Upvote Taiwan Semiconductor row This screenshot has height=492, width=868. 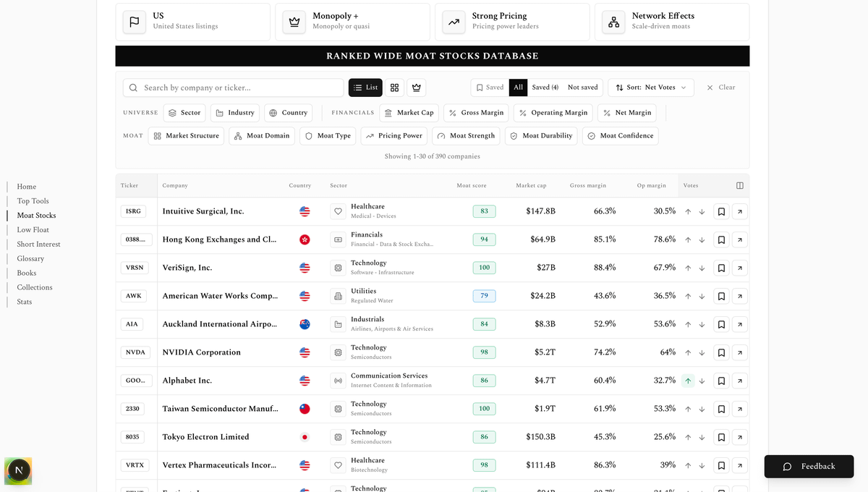click(x=688, y=409)
